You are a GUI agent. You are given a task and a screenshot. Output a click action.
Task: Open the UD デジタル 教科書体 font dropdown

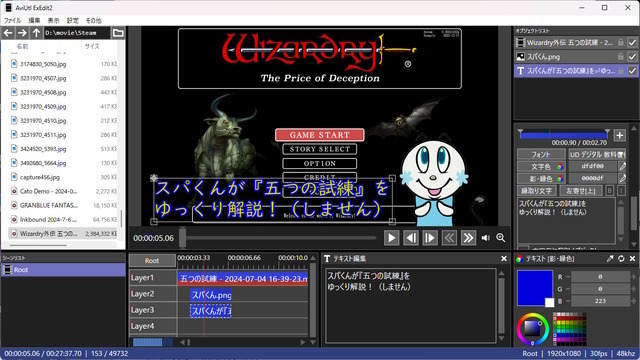coord(597,154)
